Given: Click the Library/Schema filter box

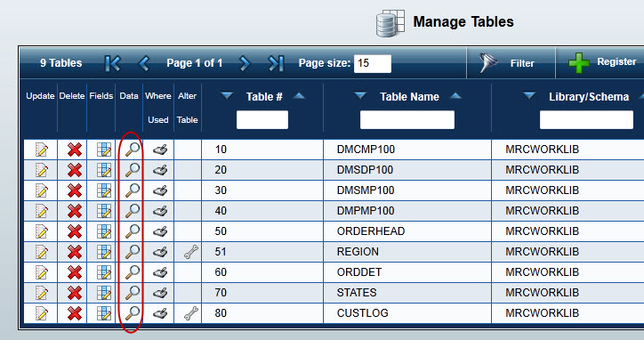Looking at the screenshot, I should click(x=586, y=119).
